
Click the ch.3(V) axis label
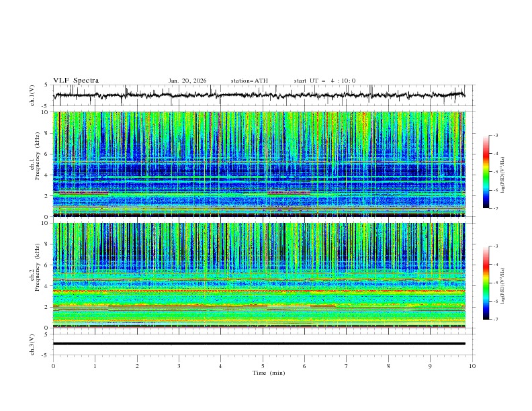point(33,344)
